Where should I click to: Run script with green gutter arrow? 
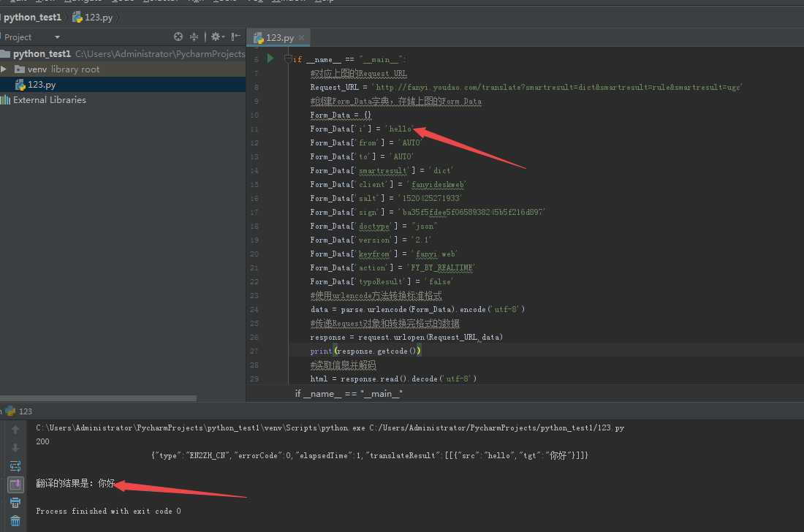coord(270,58)
